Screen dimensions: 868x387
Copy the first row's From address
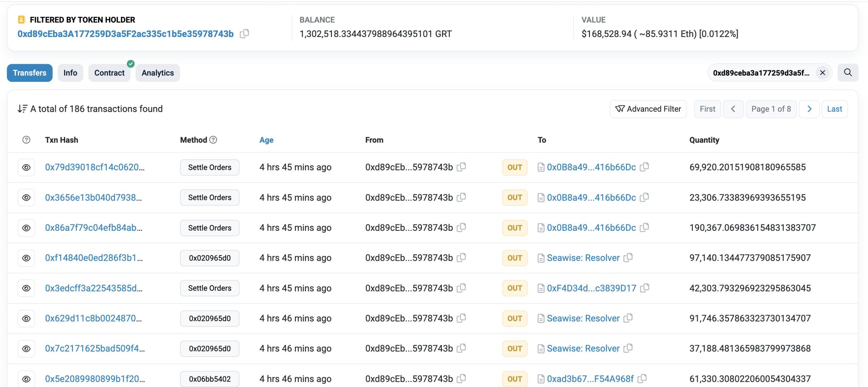(x=461, y=167)
